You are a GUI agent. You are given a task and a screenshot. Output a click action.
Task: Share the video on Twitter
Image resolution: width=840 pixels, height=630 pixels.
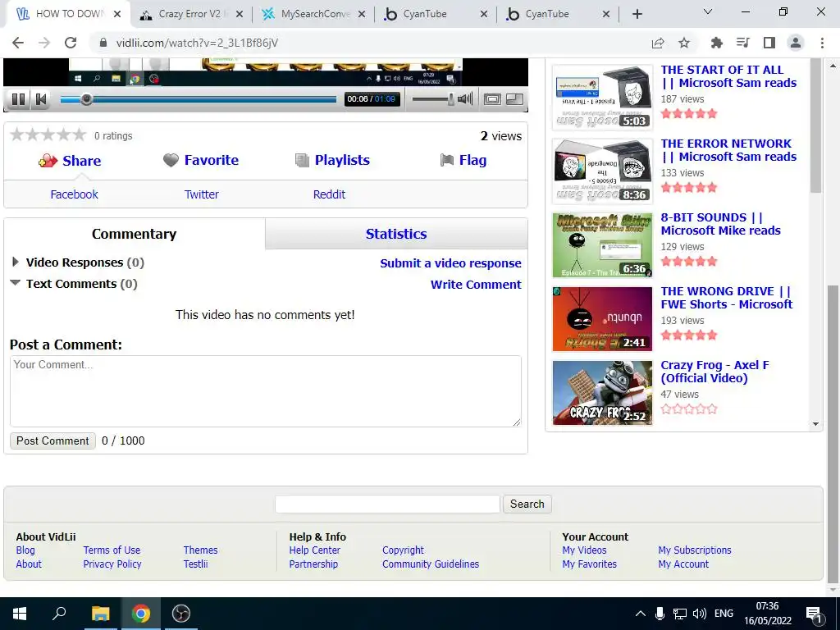pyautogui.click(x=202, y=194)
